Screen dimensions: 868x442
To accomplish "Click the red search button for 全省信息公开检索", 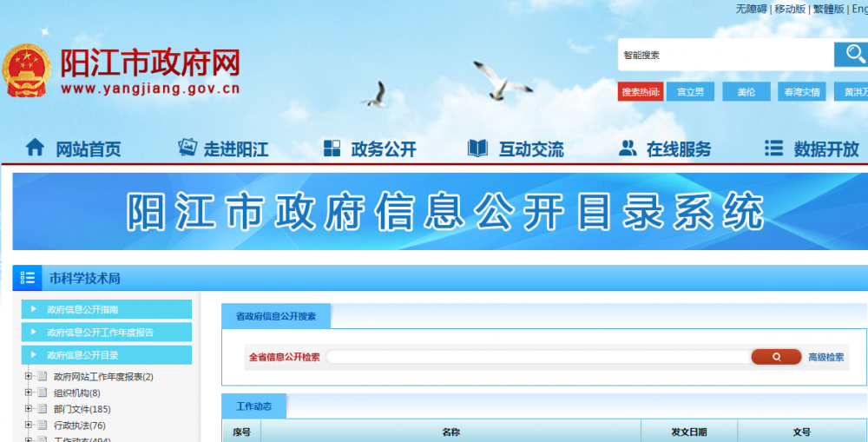I will click(x=776, y=357).
